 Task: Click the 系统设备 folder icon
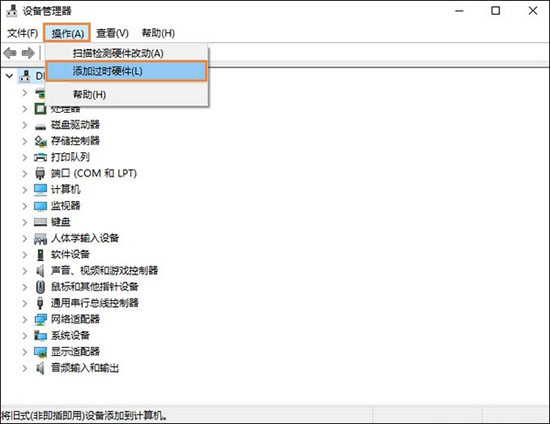(x=40, y=336)
